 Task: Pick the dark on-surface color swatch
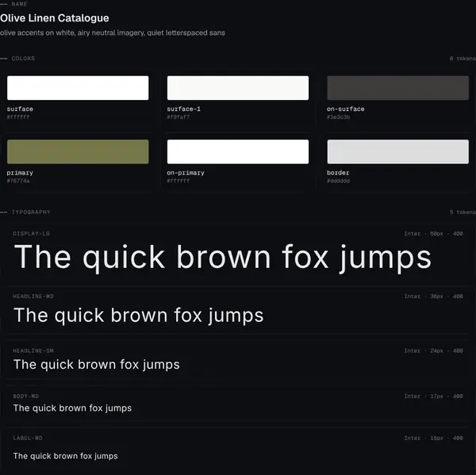coord(397,88)
